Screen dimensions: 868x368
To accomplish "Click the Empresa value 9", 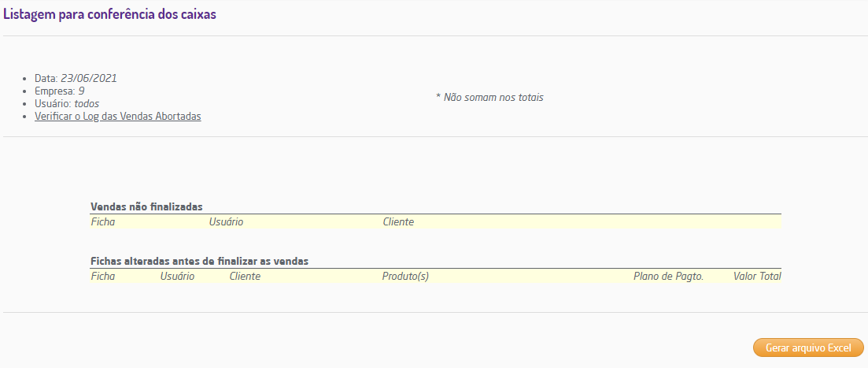I will [81, 91].
